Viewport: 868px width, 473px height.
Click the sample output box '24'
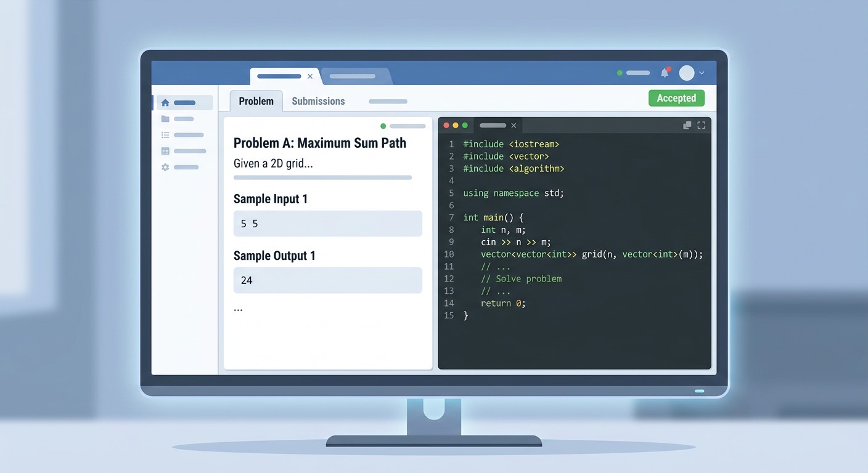(328, 280)
